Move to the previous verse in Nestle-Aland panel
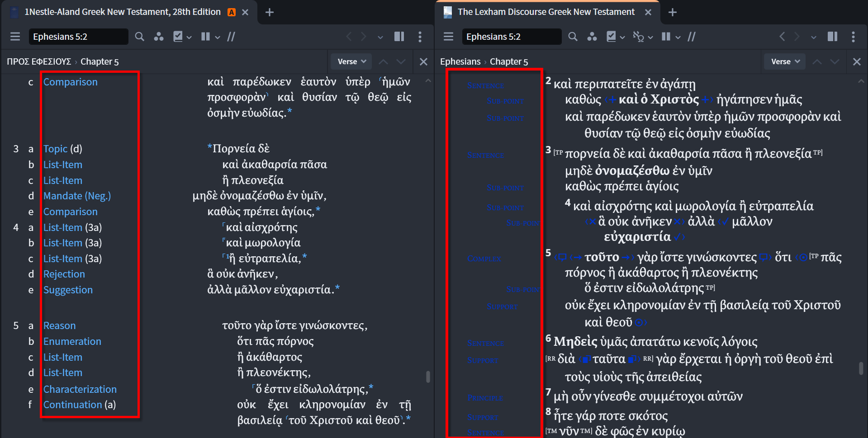Image resolution: width=868 pixels, height=438 pixels. click(x=383, y=61)
